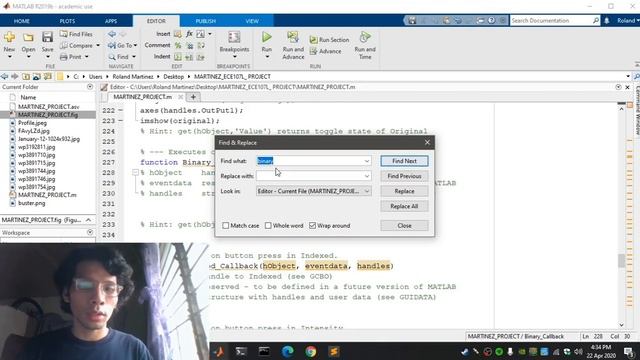
Task: Select the MARTINEZ_PROJECT.m editor tab
Action: (142, 97)
